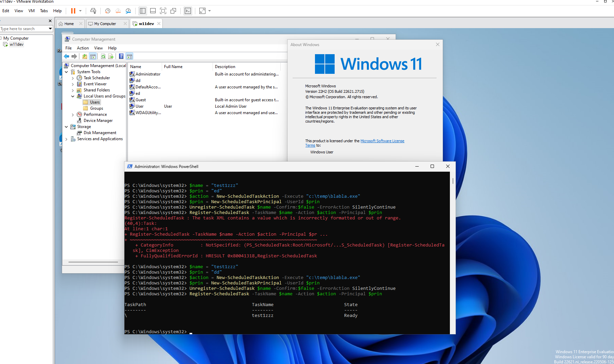Close the About Windows dialog
Screen dimensions: 614x364
pyautogui.click(x=437, y=44)
